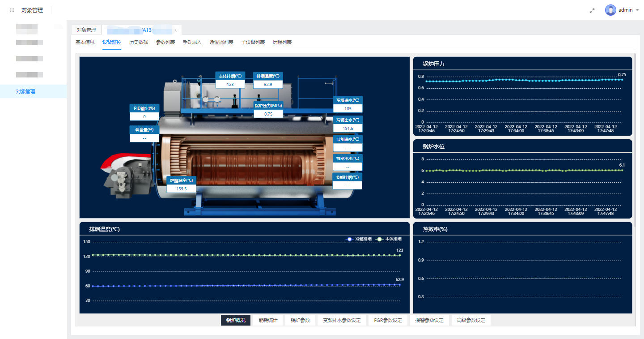The image size is (644, 339).
Task: Click the 变频补水参数设定 button
Action: pos(342,320)
